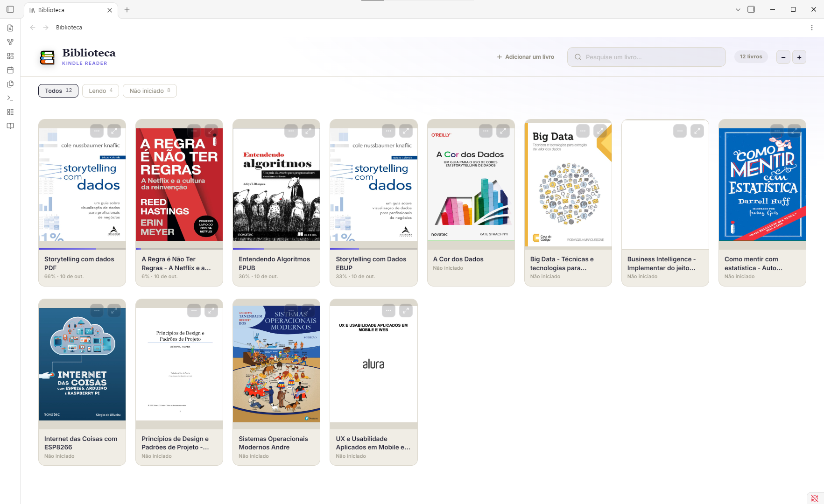
Task: Expand the Princípios de Design book card
Action: tap(211, 311)
